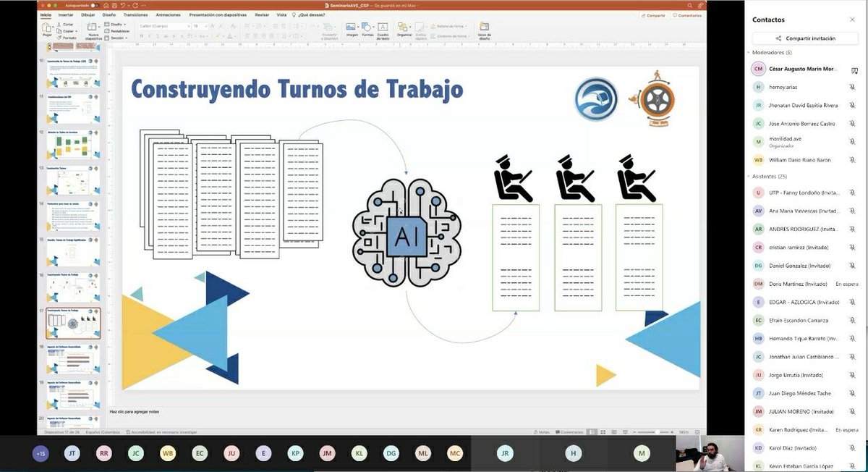Image resolution: width=868 pixels, height=472 pixels.
Task: Select slide 18 thumbnail
Action: click(73, 359)
